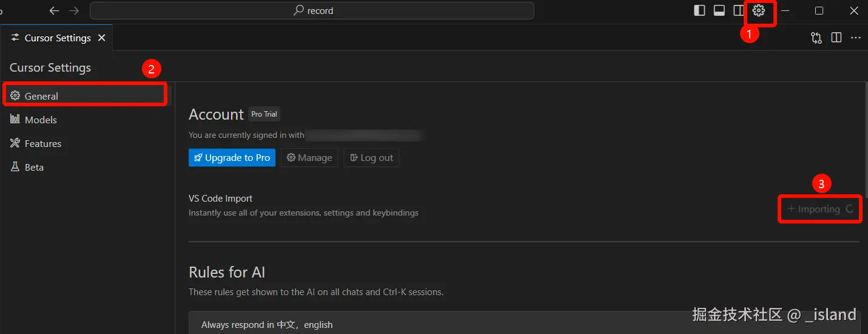868x334 pixels.
Task: Click the rocket Upgrade to Pro button
Action: 232,158
